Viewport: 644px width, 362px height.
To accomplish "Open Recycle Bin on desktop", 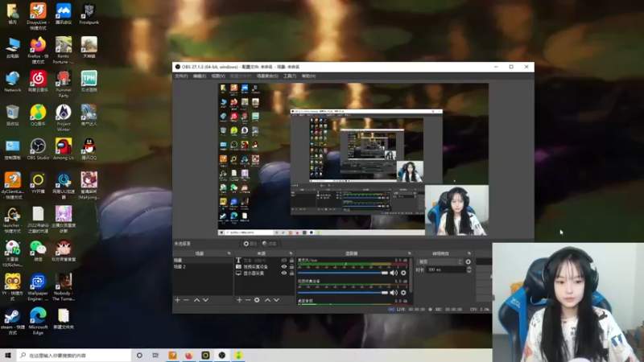I will coord(12,115).
